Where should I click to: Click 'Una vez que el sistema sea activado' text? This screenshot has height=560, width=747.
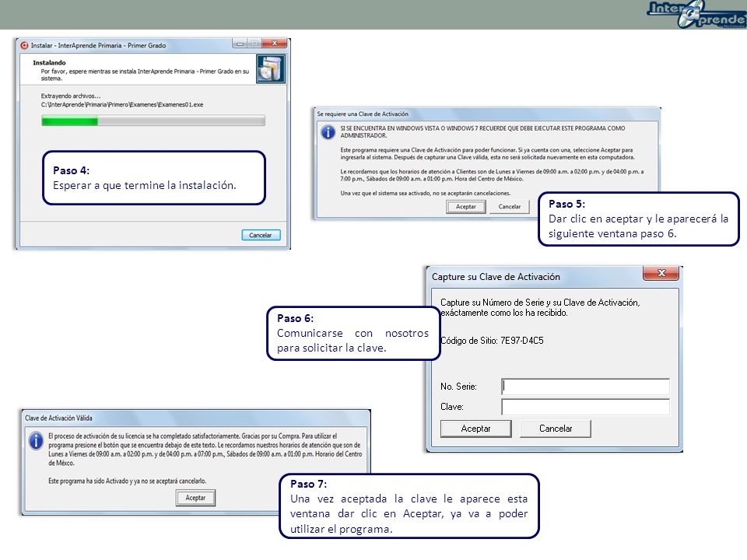[426, 194]
